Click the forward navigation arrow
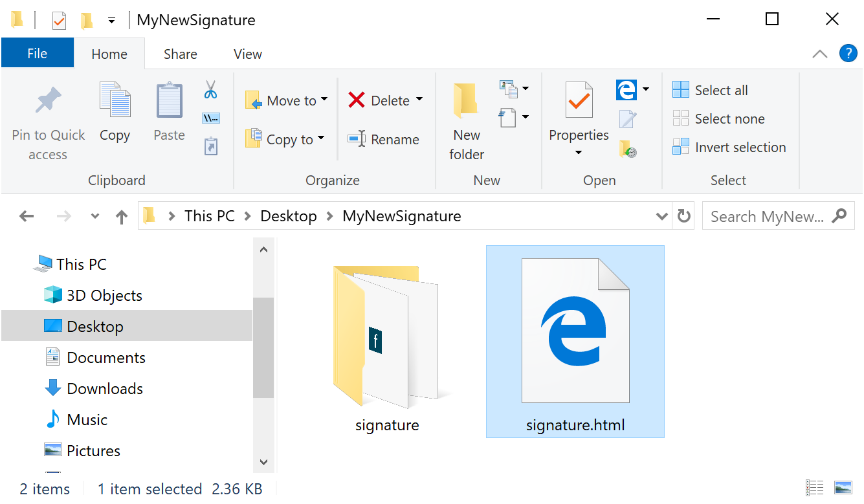This screenshot has width=864, height=504. click(x=63, y=216)
